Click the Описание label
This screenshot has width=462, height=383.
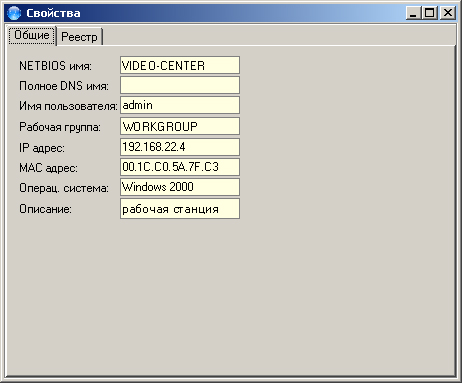click(x=45, y=209)
